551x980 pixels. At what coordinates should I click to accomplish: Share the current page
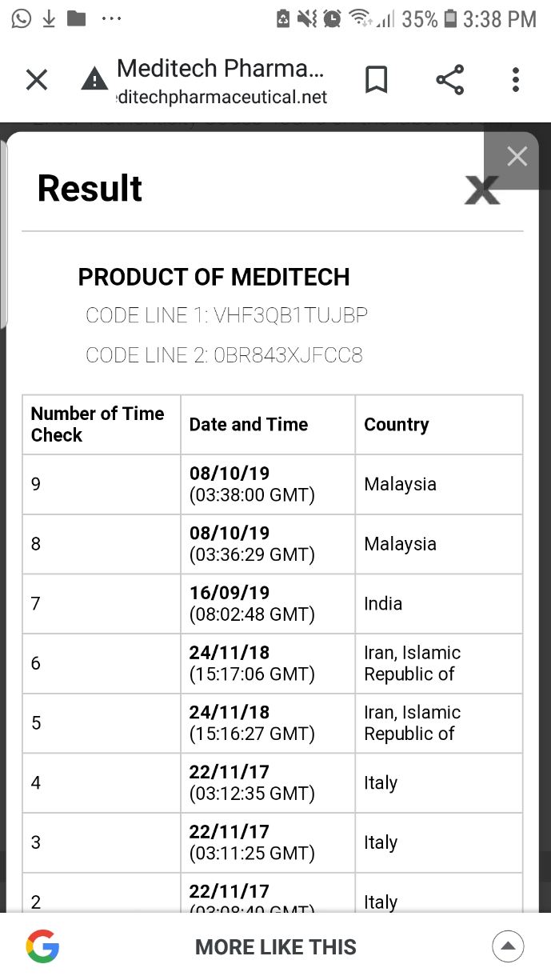[449, 79]
